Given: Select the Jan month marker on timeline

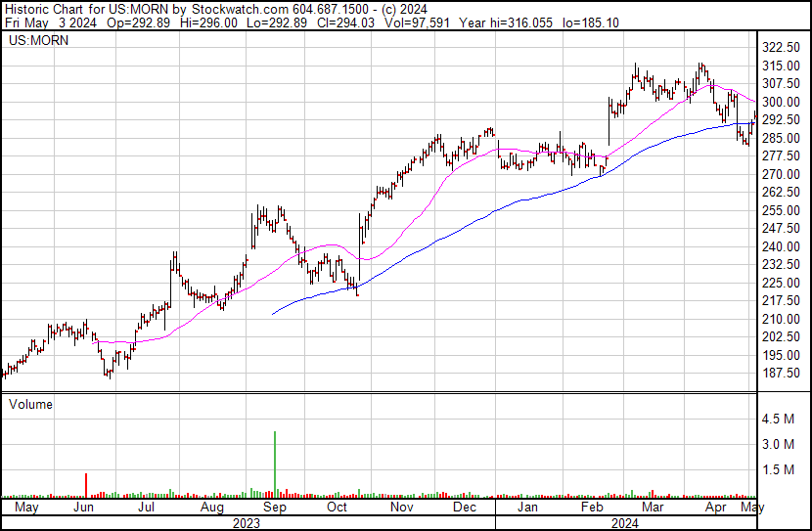Looking at the screenshot, I should point(526,509).
